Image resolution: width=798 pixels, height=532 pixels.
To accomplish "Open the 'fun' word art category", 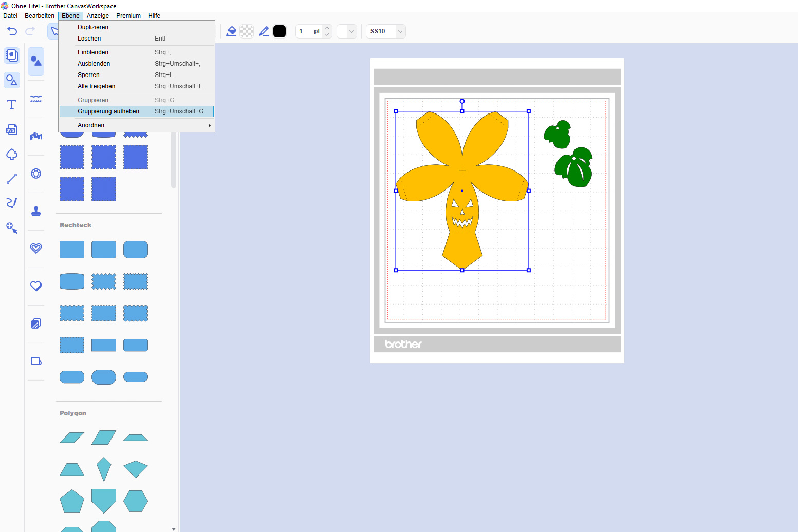I will coord(36,136).
